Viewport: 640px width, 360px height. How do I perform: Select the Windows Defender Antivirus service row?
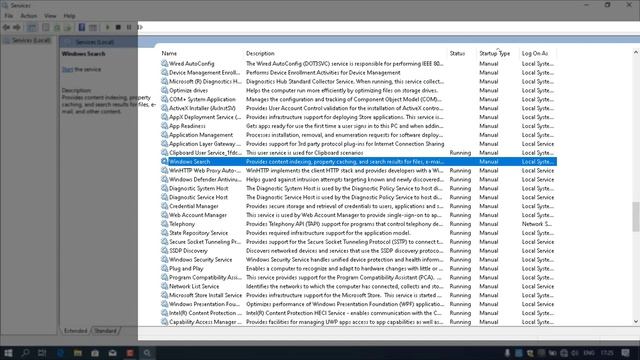(358, 180)
